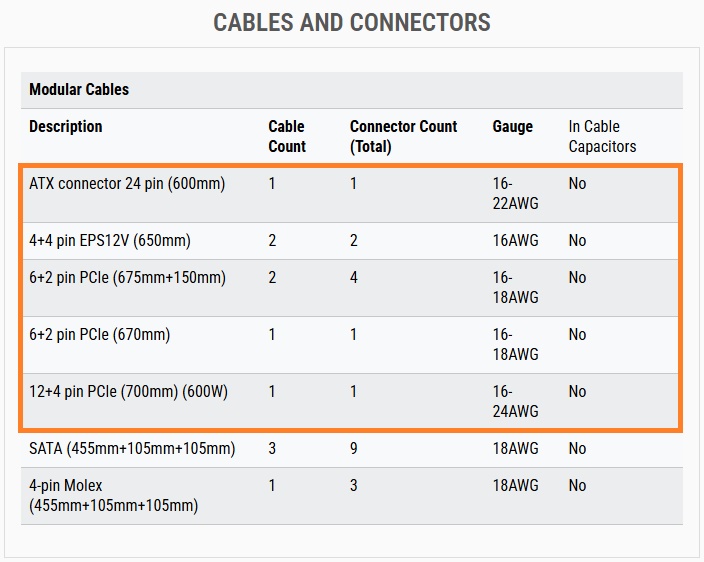The image size is (704, 562).
Task: Click the 6+2 pin PCIe (670mm) description
Action: (x=99, y=334)
